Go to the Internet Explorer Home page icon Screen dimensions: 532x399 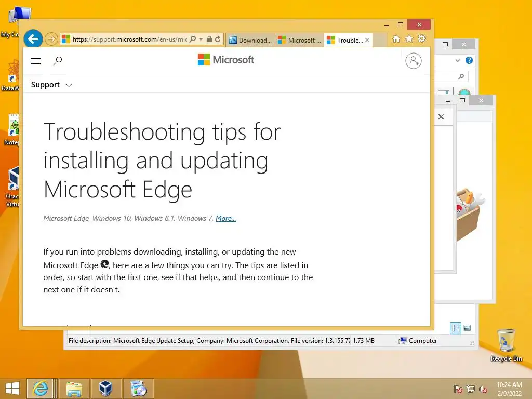tap(396, 39)
